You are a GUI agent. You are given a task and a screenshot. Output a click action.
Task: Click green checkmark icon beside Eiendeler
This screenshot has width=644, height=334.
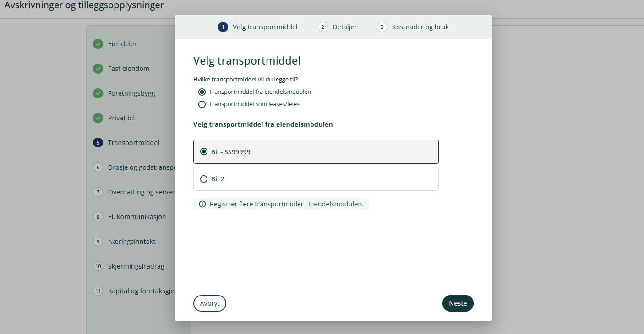click(x=98, y=44)
